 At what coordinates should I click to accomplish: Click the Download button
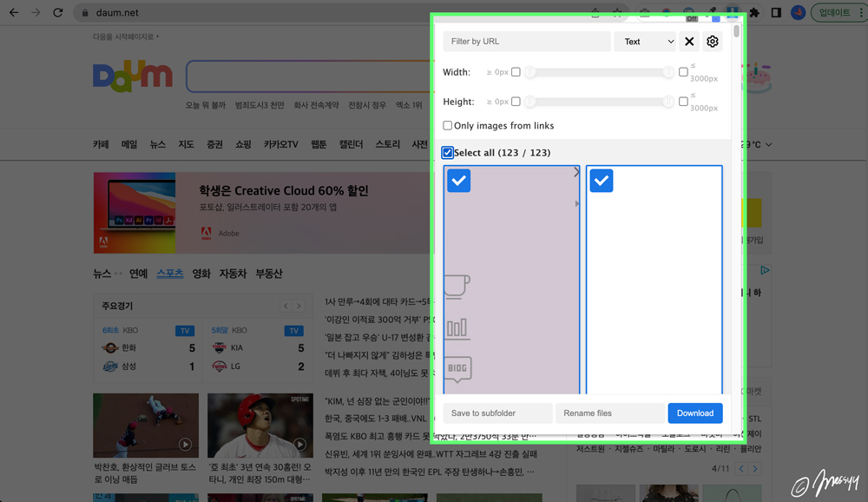click(x=694, y=413)
